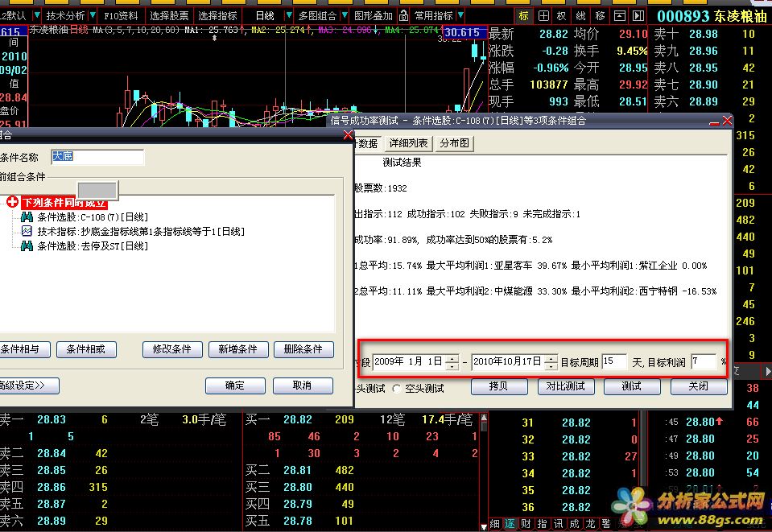The width and height of the screenshot is (772, 532).
Task: Click the end date 2010年10月17日 spinner
Action: point(551,361)
